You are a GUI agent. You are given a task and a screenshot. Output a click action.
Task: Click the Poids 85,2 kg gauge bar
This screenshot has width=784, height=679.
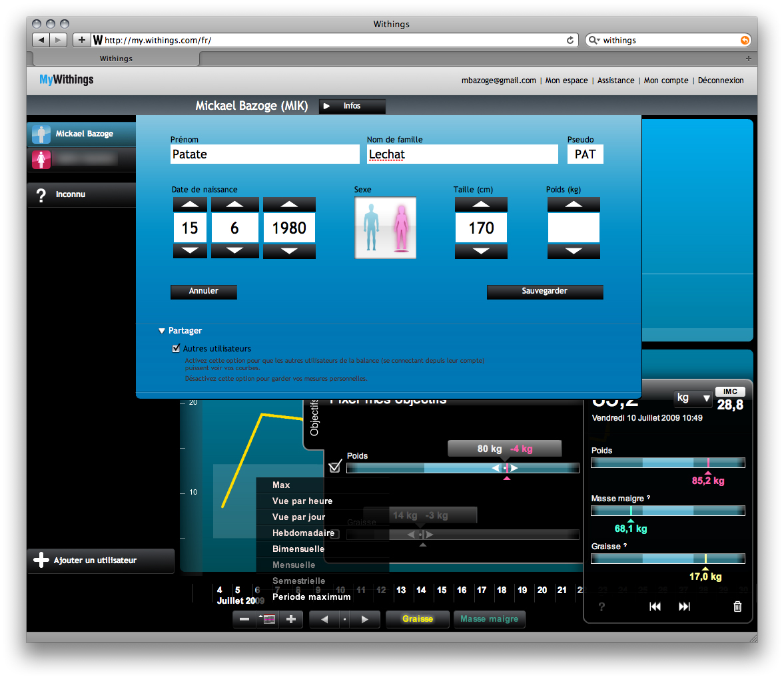(x=668, y=463)
